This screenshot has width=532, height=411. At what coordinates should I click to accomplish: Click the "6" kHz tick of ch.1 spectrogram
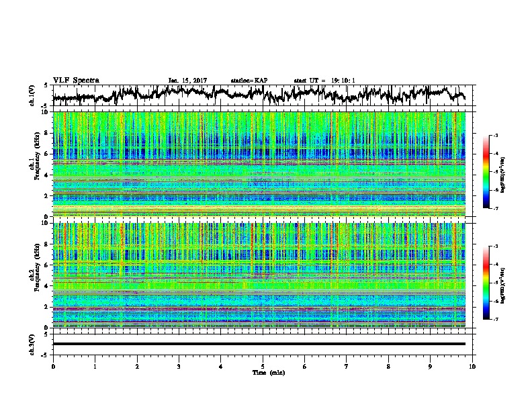48,154
